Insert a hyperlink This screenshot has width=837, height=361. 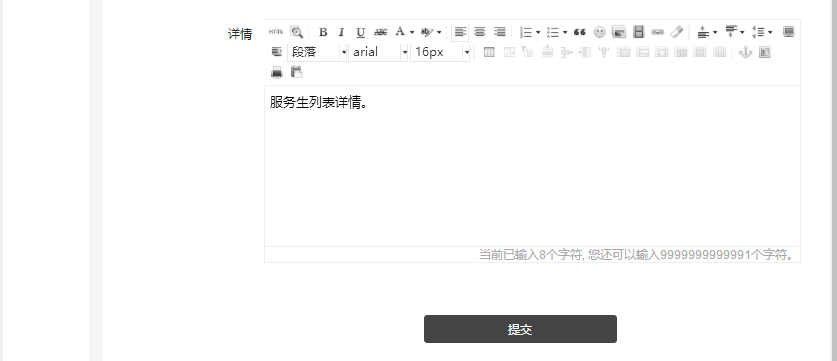tap(658, 32)
